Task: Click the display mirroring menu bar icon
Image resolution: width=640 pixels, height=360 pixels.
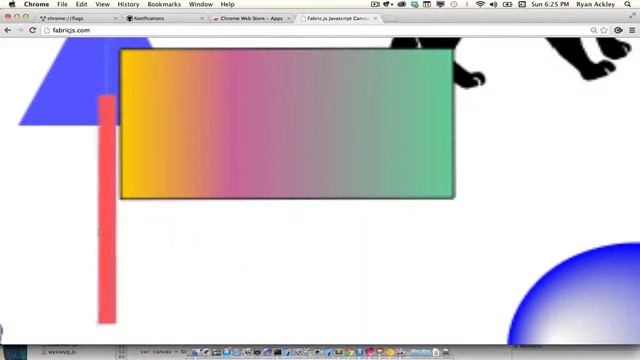Action: point(440,4)
